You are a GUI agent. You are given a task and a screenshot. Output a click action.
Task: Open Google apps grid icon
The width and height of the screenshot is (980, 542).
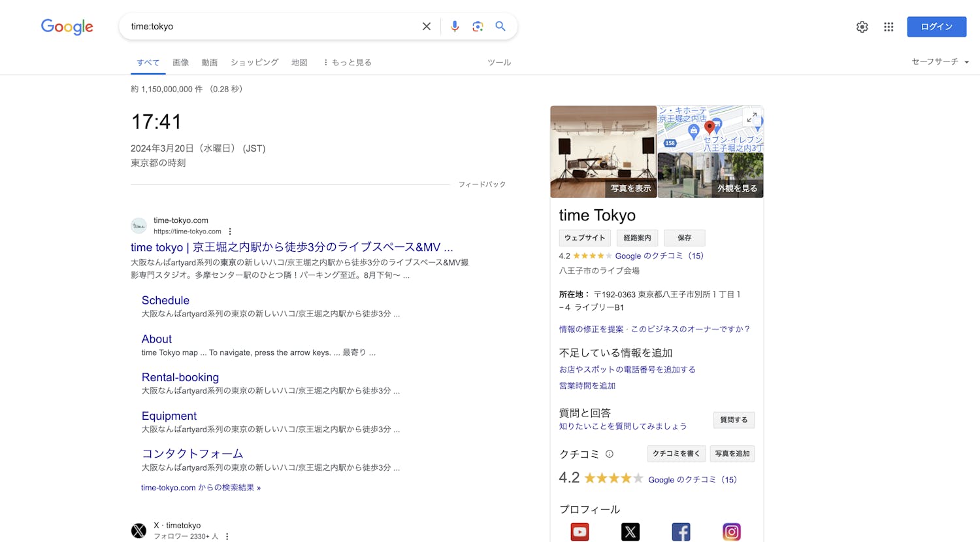coord(889,27)
